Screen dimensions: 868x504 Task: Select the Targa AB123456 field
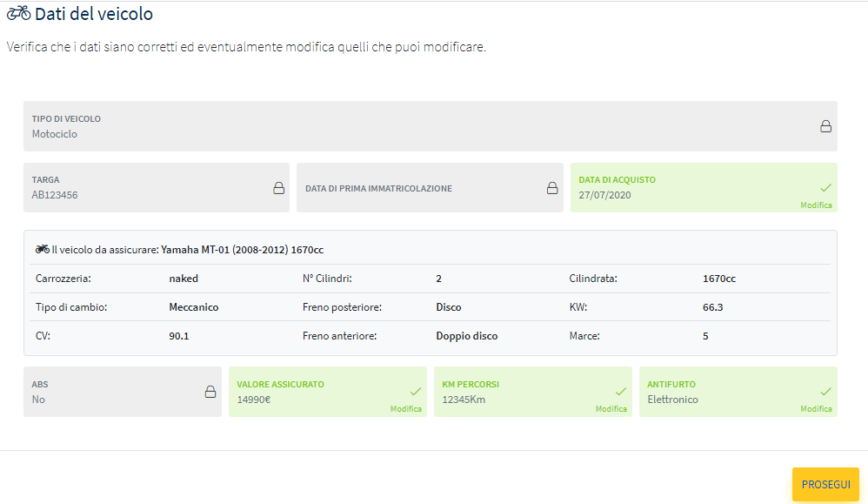[156, 188]
